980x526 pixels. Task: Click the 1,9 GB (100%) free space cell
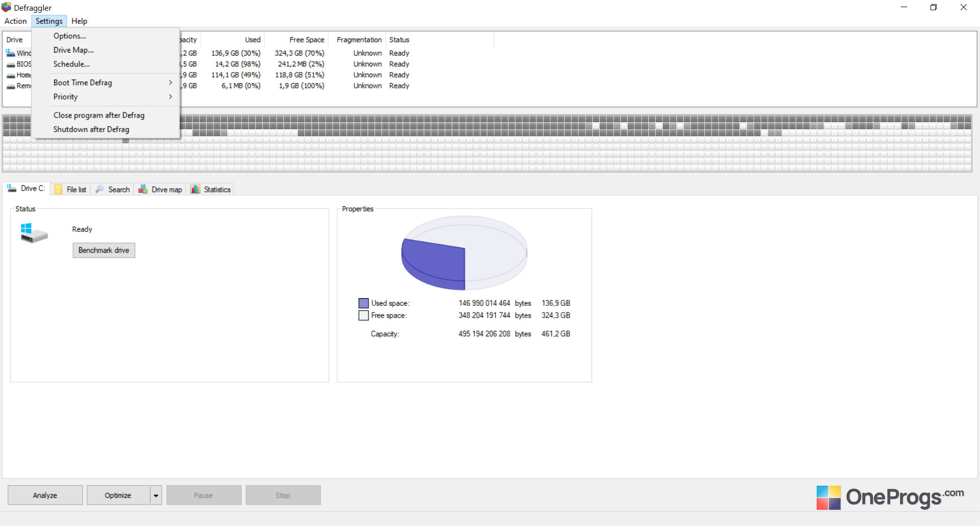[302, 86]
